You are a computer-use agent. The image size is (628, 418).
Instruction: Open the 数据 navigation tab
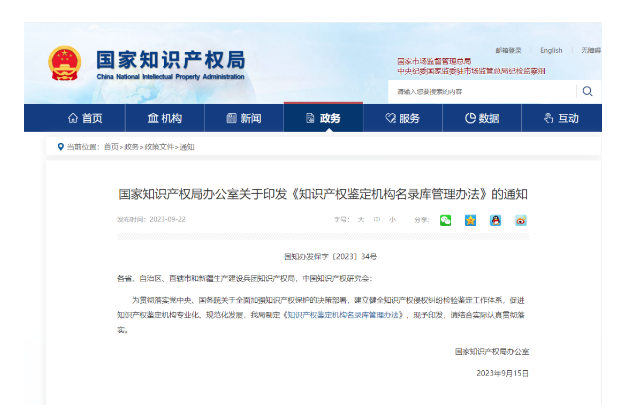(x=482, y=118)
